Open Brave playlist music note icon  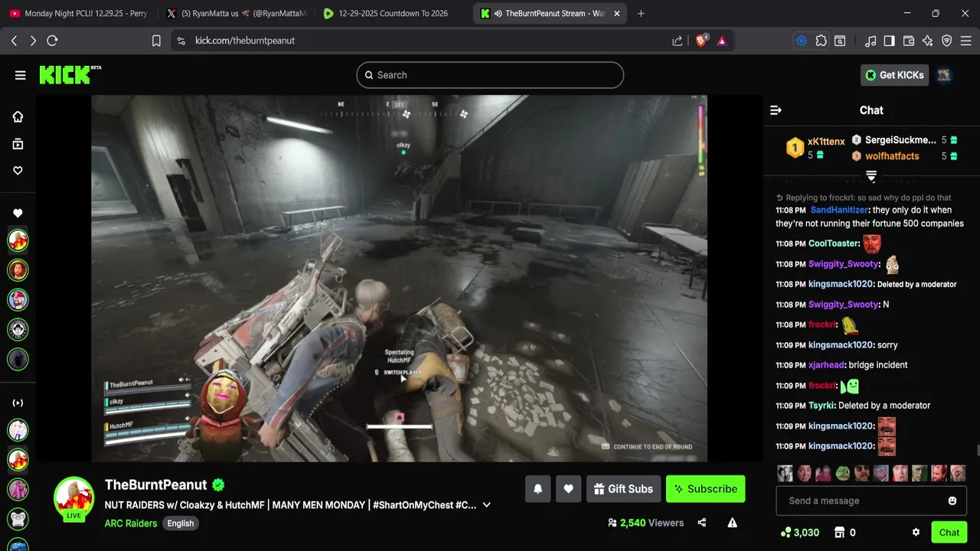871,41
